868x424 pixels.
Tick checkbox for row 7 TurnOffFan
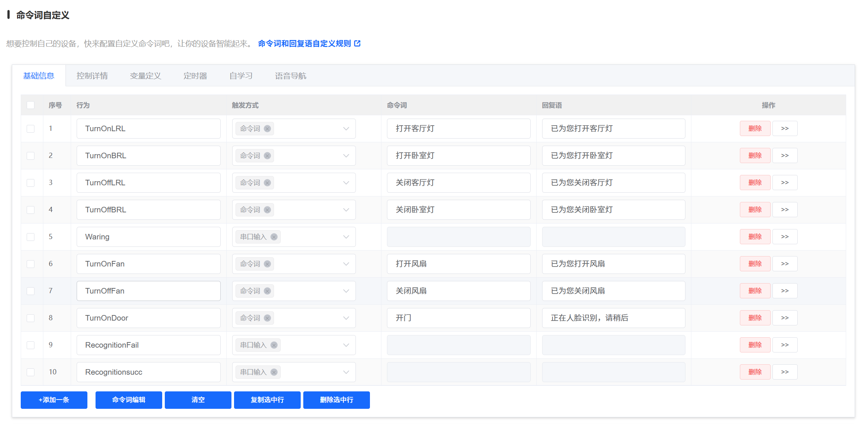[x=31, y=291]
